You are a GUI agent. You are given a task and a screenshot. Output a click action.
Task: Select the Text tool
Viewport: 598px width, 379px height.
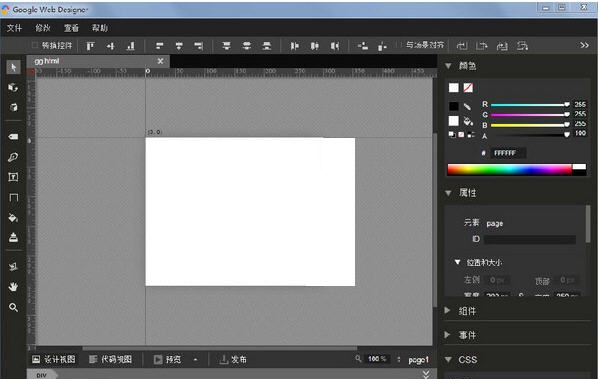pos(13,177)
